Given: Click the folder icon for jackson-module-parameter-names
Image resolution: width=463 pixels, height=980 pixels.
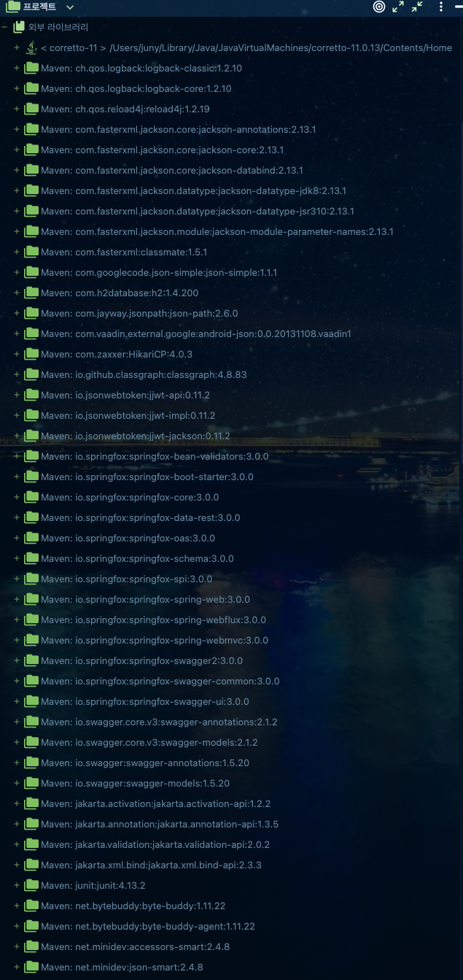Looking at the screenshot, I should [31, 231].
